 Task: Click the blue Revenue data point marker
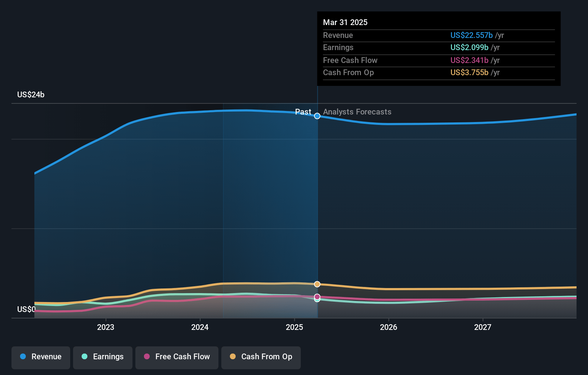click(x=317, y=116)
